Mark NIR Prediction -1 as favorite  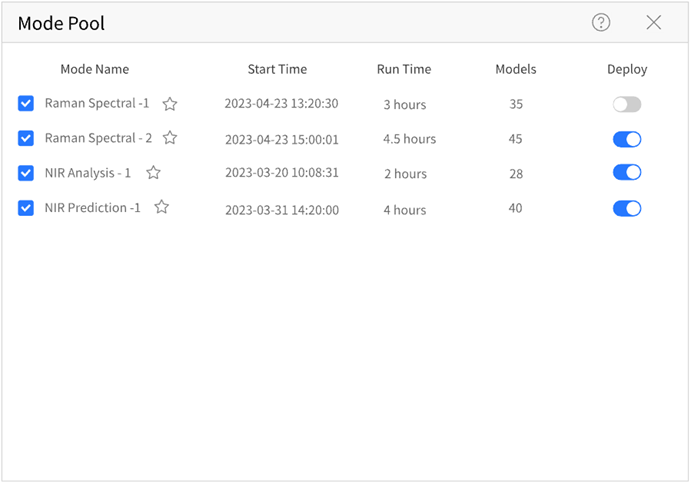[x=161, y=208]
